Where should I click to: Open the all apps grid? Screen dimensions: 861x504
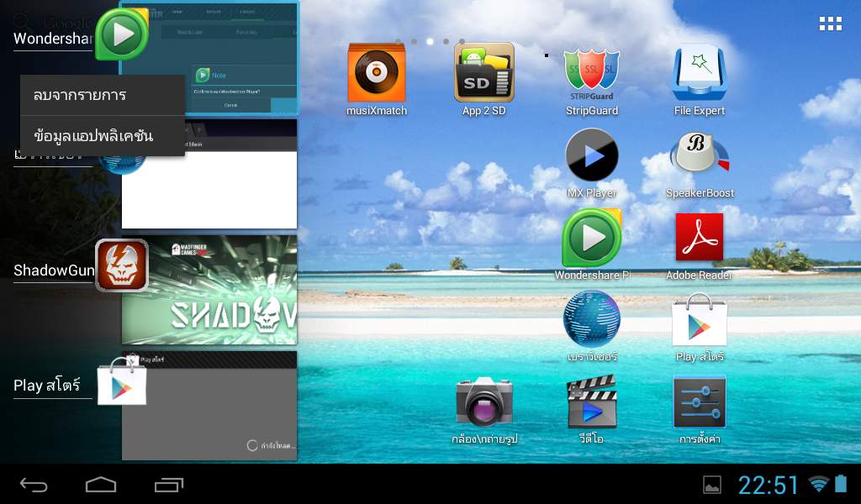830,24
